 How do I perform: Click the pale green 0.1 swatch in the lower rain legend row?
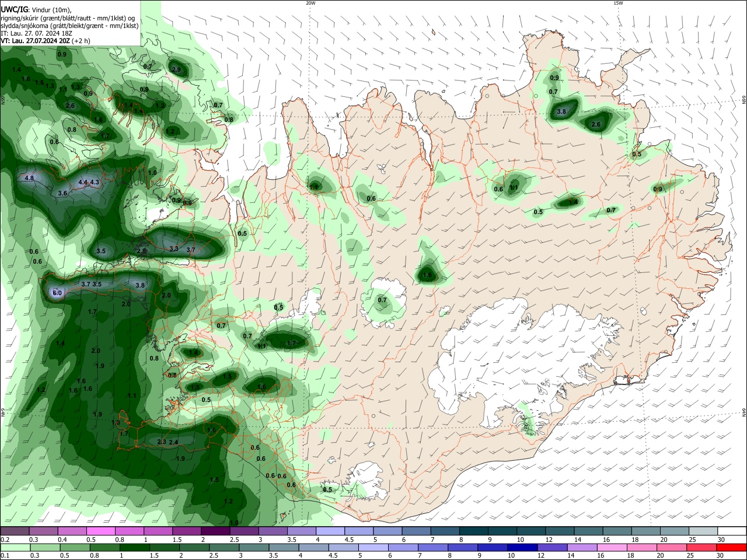pyautogui.click(x=15, y=547)
